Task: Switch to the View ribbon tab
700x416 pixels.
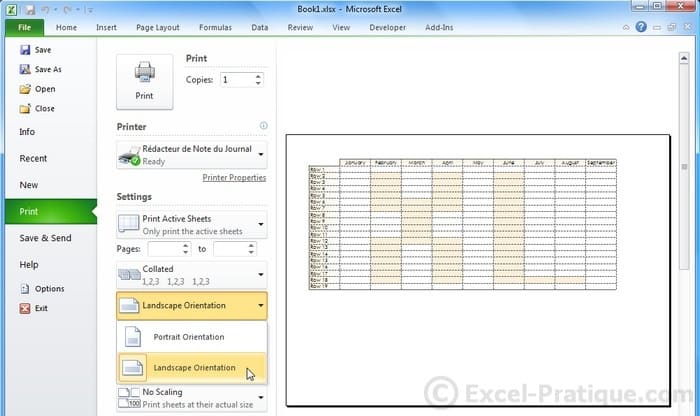Action: (341, 28)
